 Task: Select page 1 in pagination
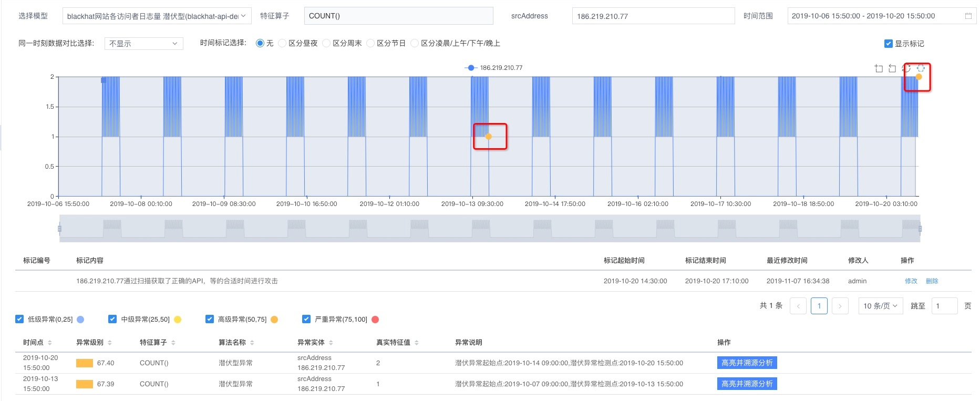pos(819,306)
